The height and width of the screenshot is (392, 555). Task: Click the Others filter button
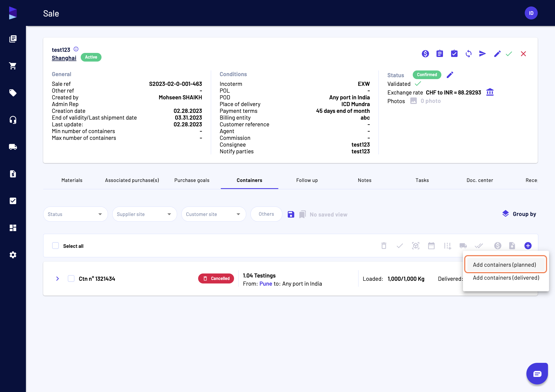coord(266,214)
